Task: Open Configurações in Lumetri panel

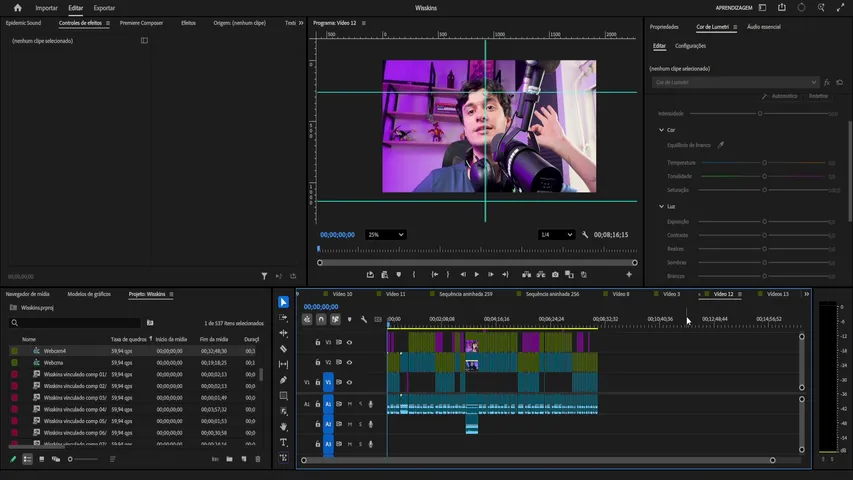Action: tap(690, 46)
